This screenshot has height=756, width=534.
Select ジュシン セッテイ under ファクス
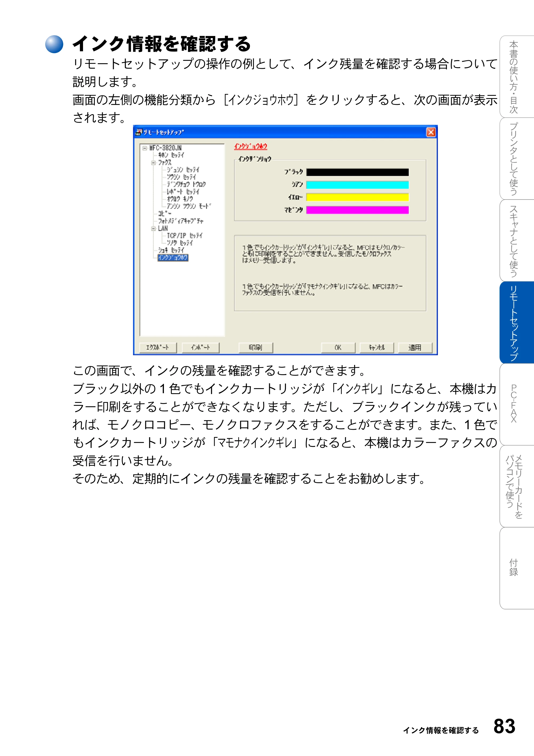click(183, 170)
